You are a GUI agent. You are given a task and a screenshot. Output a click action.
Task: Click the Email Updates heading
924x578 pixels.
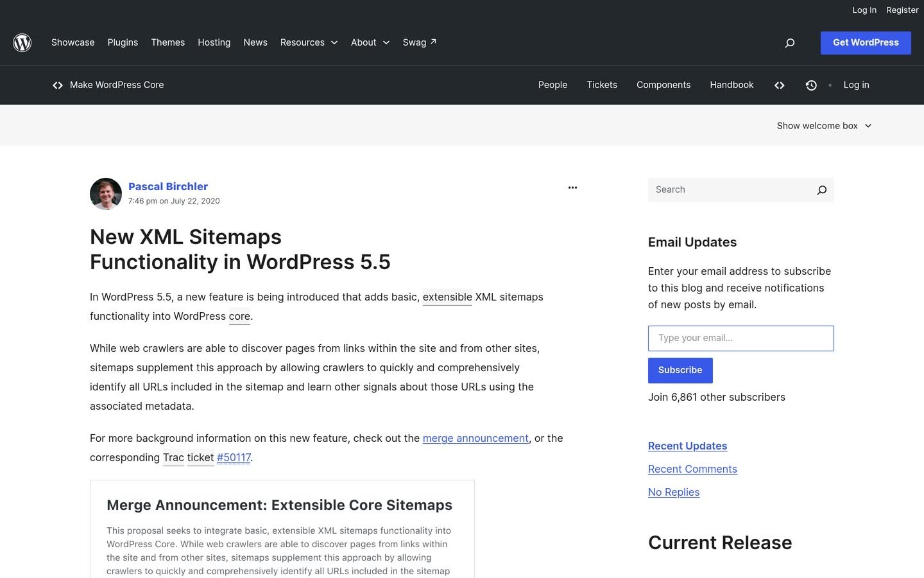click(x=692, y=242)
